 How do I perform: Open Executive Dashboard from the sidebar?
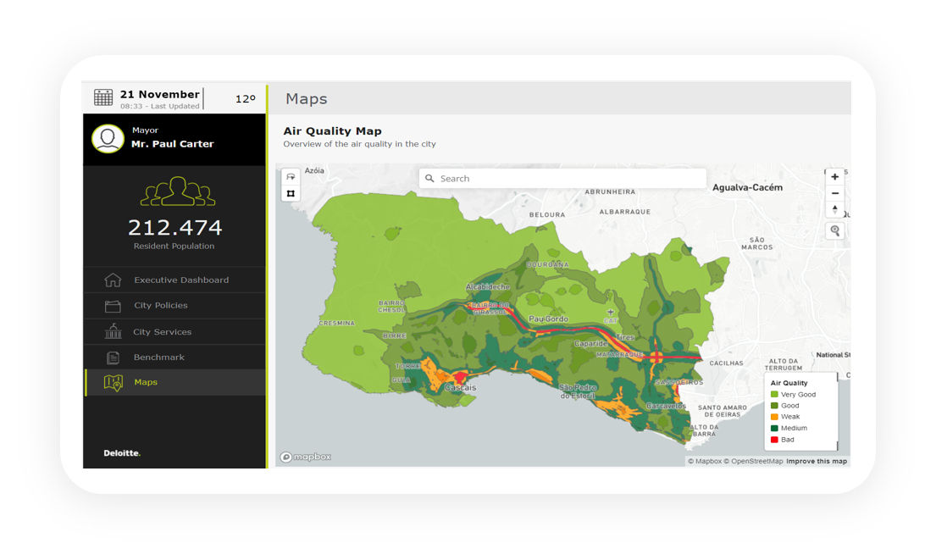click(180, 280)
